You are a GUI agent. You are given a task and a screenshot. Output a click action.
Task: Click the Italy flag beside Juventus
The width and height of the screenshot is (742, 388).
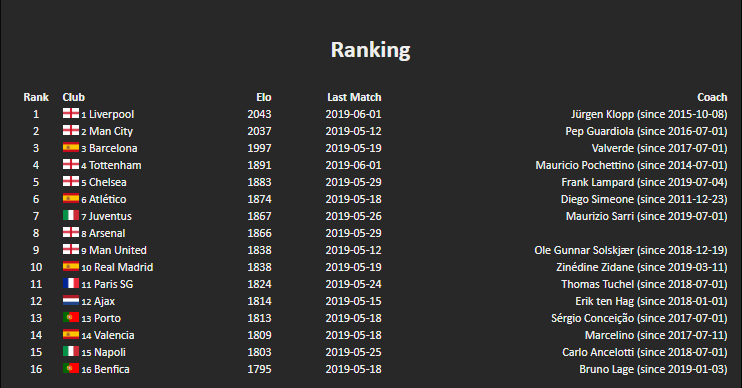coord(71,215)
